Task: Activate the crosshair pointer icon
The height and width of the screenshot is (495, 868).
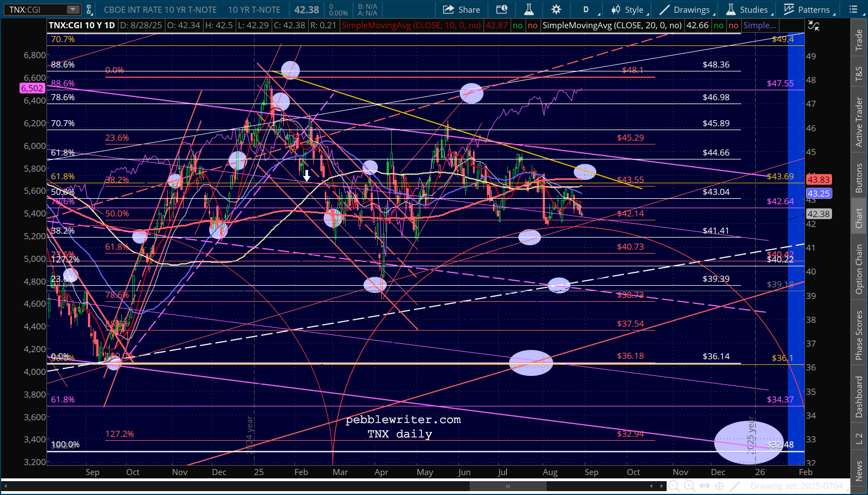Action: (x=719, y=486)
